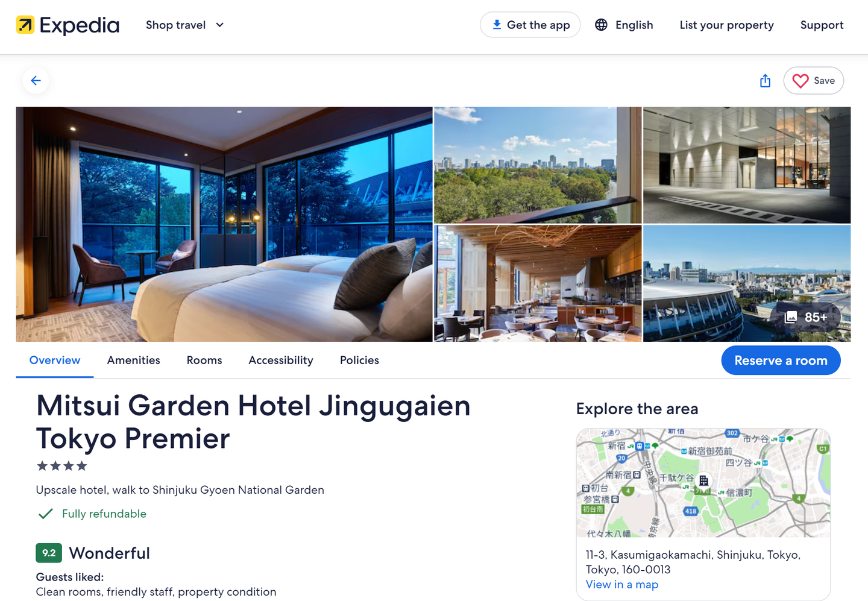Viewport: 868px width, 601px height.
Task: Open photo gallery via 85+ image icon
Action: [791, 317]
